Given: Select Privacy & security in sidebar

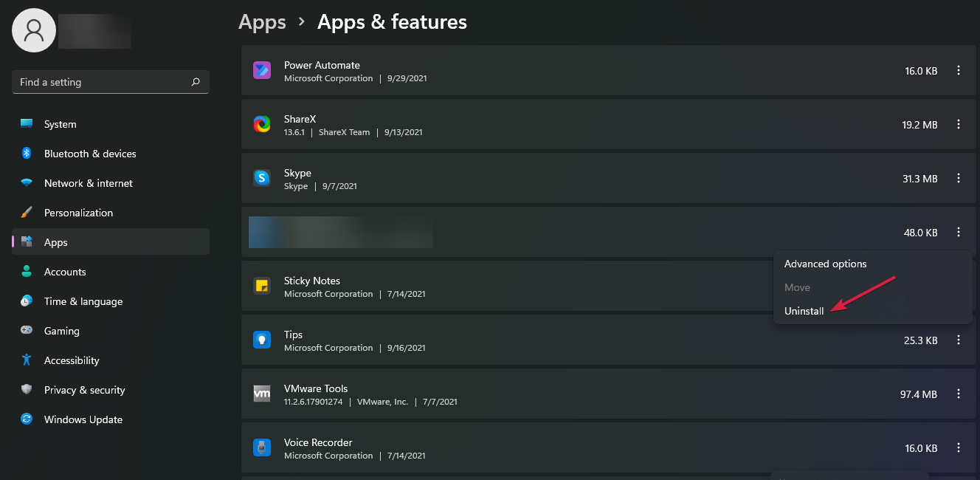Looking at the screenshot, I should tap(84, 390).
